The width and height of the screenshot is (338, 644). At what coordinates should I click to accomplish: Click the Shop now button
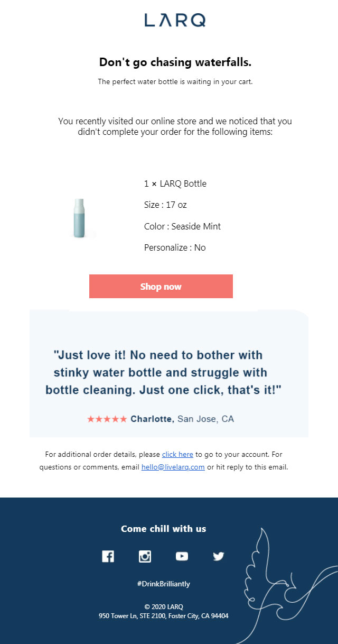[x=161, y=286]
